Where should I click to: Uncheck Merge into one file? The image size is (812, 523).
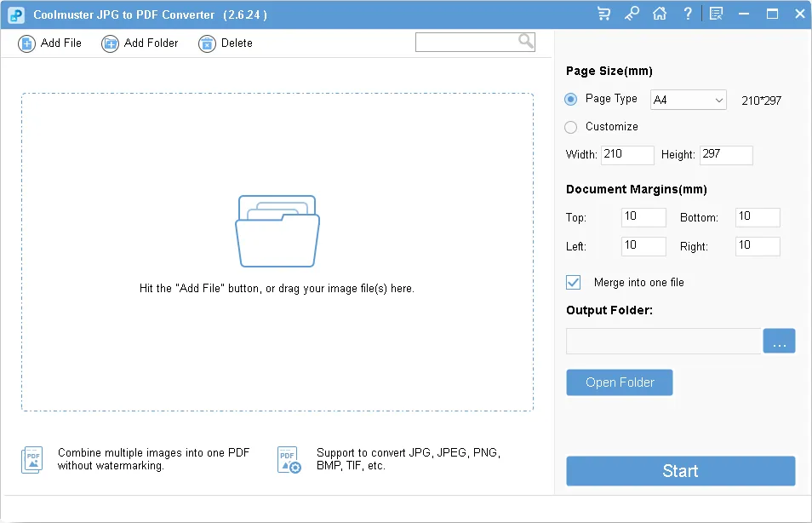point(574,283)
